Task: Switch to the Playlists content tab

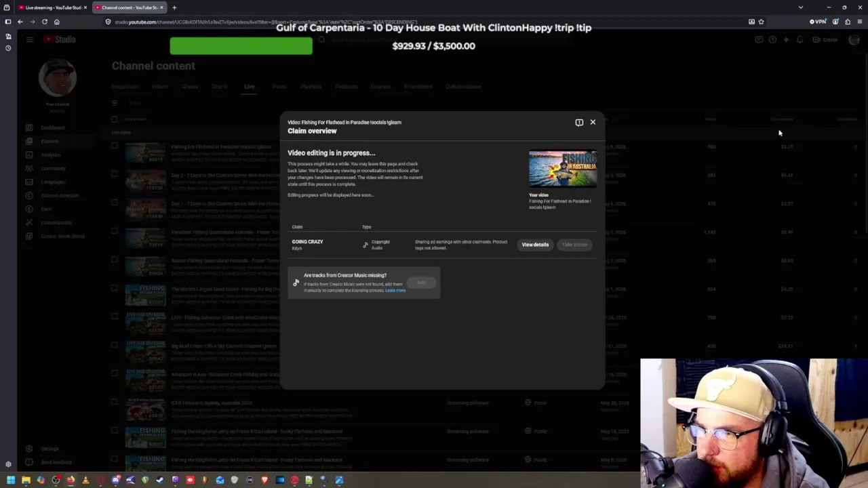Action: (x=311, y=87)
